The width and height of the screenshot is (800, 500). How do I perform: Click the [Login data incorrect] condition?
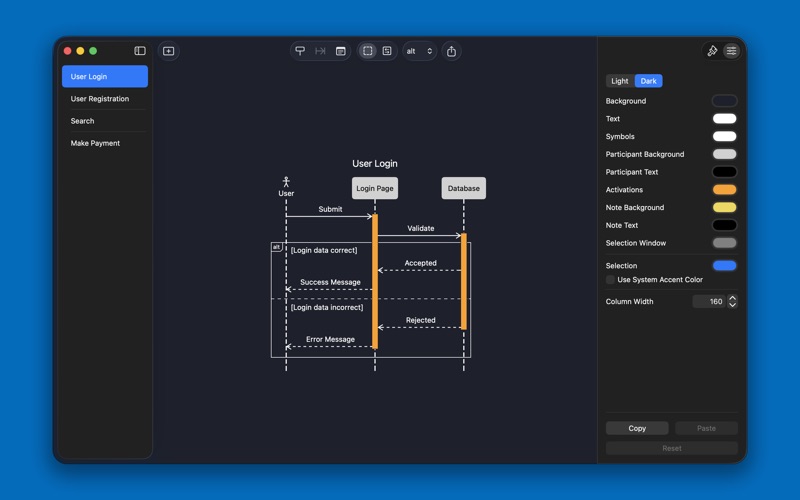327,307
